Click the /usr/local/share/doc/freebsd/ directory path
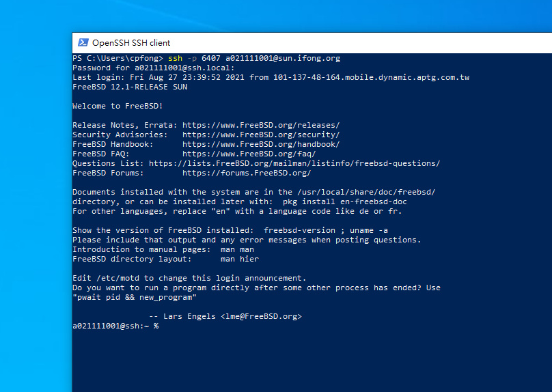Screen dimensions: 552x392 pyautogui.click(x=365, y=193)
